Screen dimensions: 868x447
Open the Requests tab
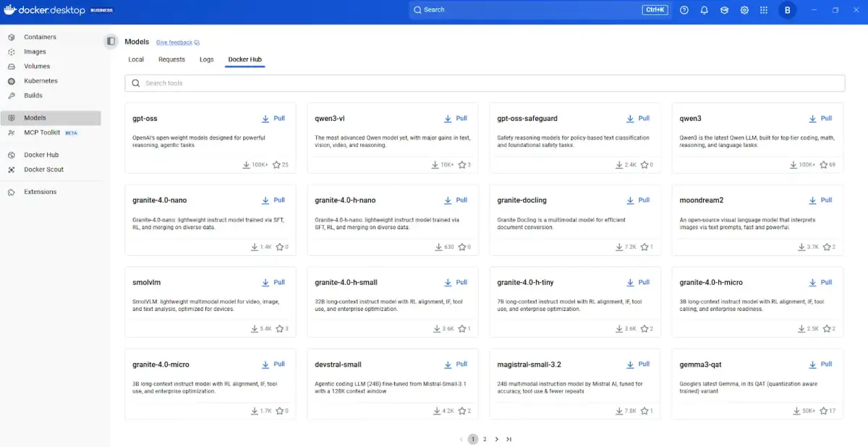pos(171,59)
